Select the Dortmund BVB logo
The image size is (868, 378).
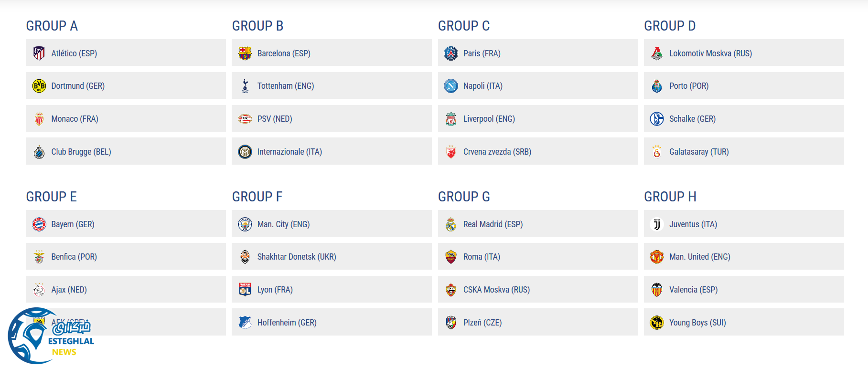[39, 86]
